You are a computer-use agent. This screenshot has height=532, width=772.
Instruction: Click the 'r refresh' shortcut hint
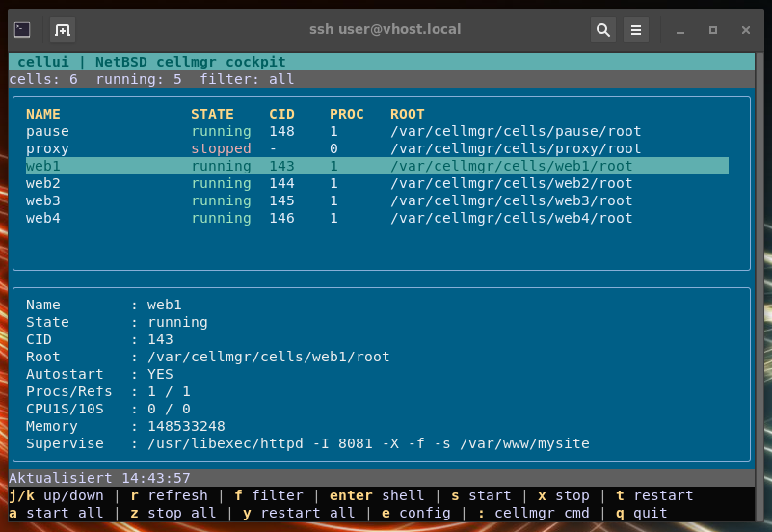(x=169, y=495)
